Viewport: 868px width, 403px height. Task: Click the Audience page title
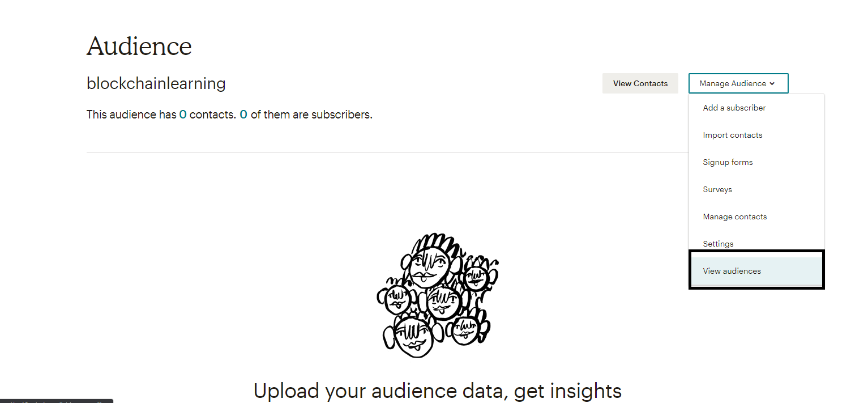click(x=139, y=46)
